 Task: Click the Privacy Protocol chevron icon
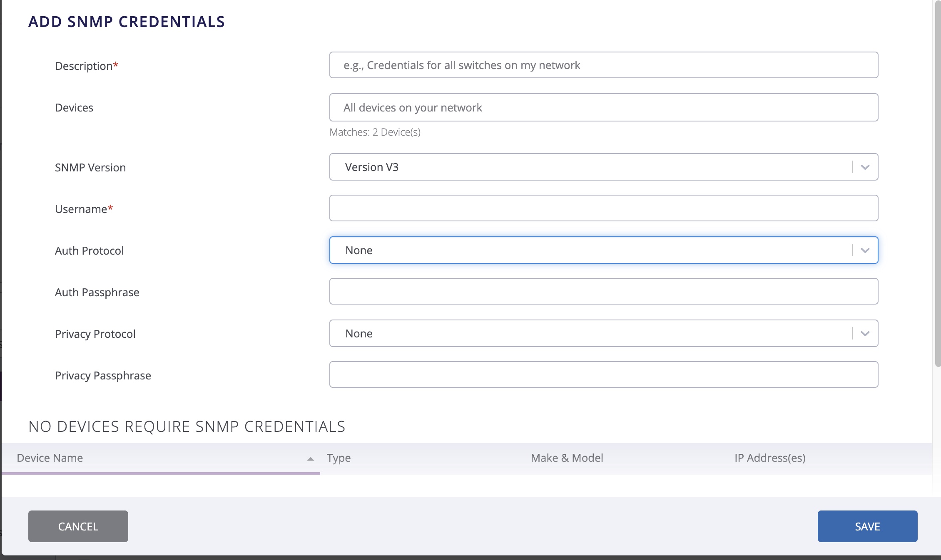pos(865,333)
